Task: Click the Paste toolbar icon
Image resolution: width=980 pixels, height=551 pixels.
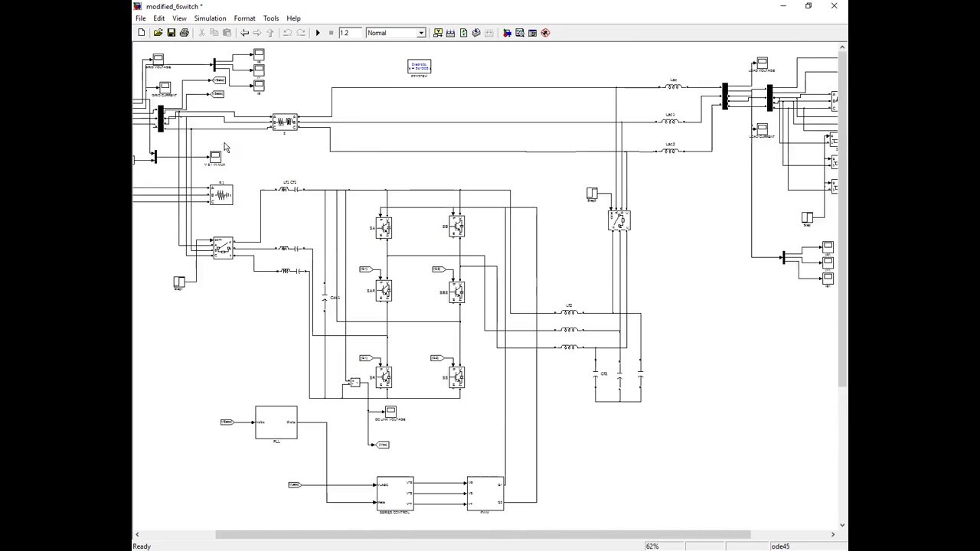Action: [227, 33]
